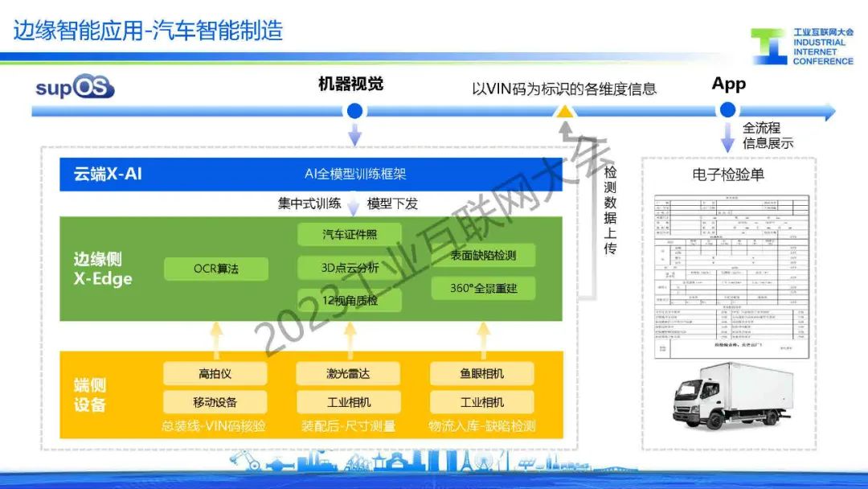This screenshot has height=489, width=868.
Task: Click the 移动设备 box
Action: [215, 402]
